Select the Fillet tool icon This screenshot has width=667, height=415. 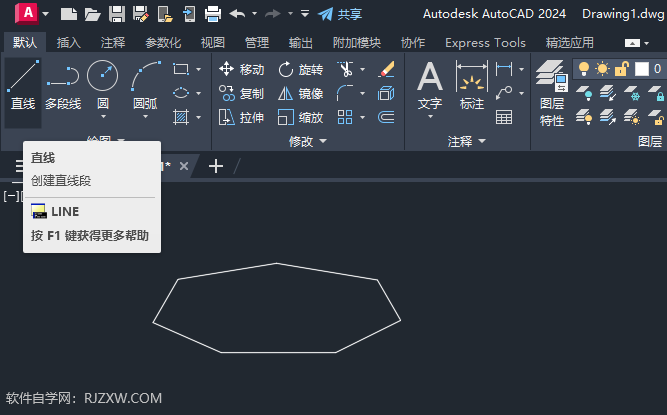345,93
